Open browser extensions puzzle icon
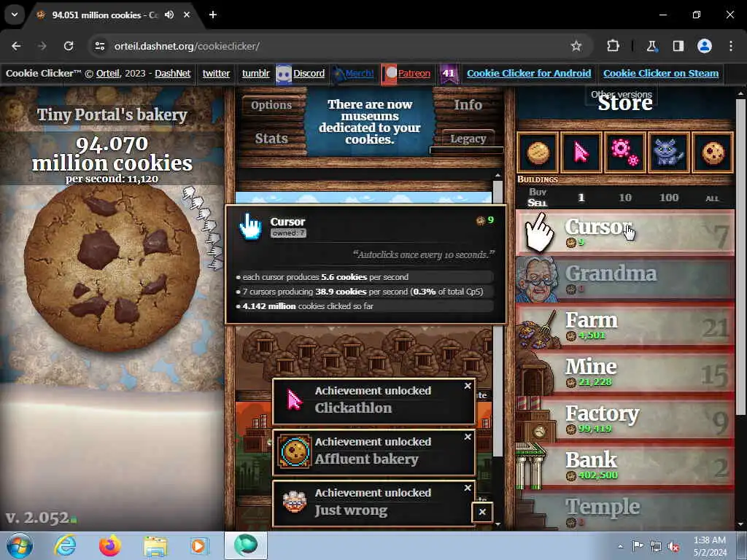This screenshot has height=560, width=747. tap(613, 46)
